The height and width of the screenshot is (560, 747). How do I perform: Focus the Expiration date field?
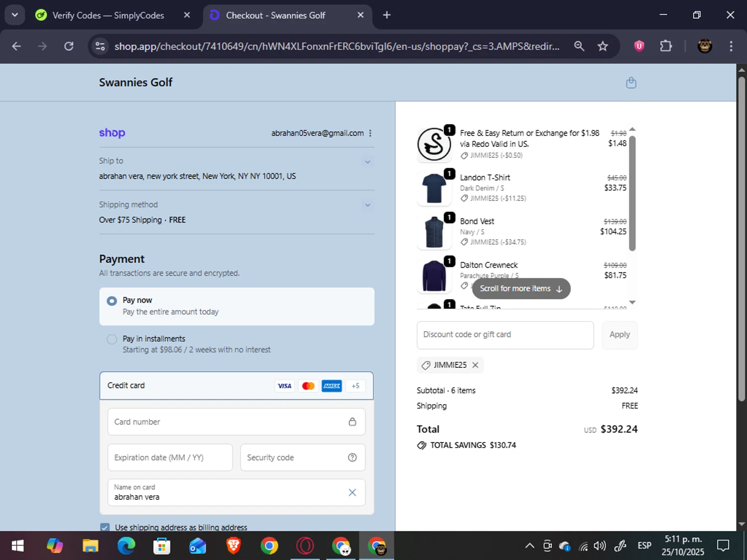(170, 457)
